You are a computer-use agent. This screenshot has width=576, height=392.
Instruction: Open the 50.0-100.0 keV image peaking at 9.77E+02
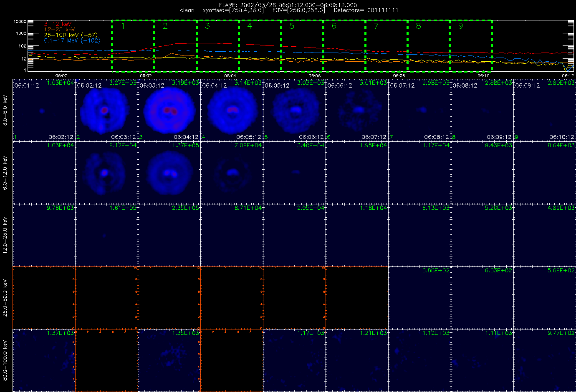545,360
